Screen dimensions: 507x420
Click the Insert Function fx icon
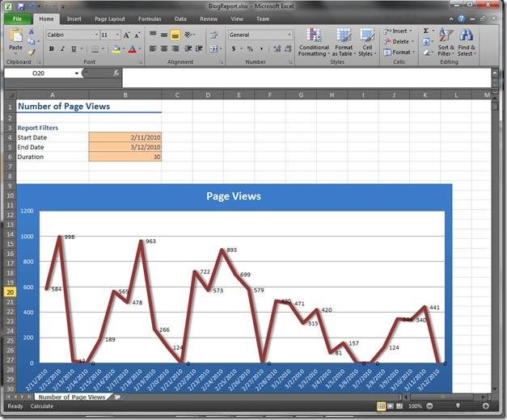(x=116, y=73)
